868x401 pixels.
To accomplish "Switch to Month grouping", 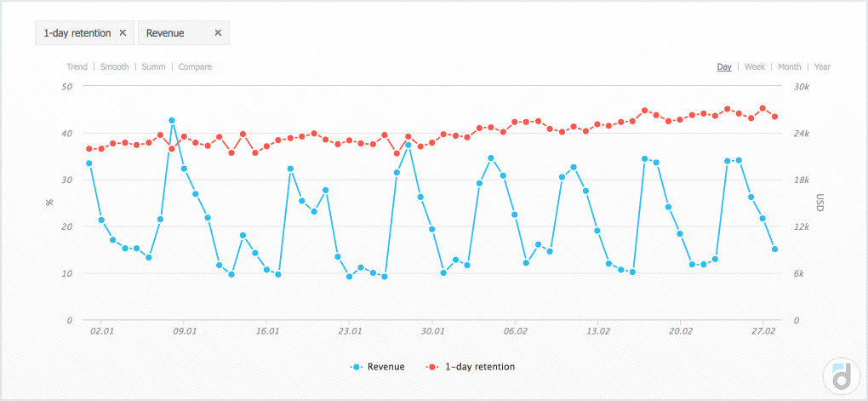I will click(789, 66).
